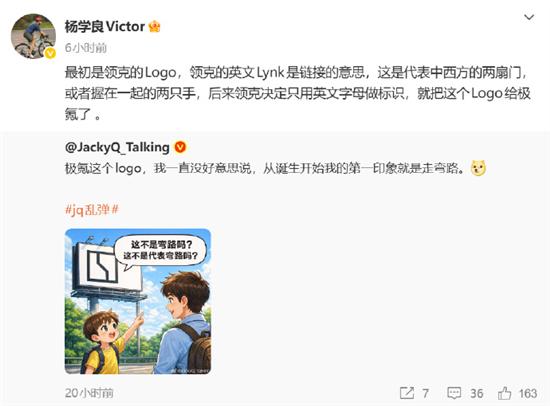Screen dimensions: 550x406
Task: Click the repost share icon
Action: 407,393
